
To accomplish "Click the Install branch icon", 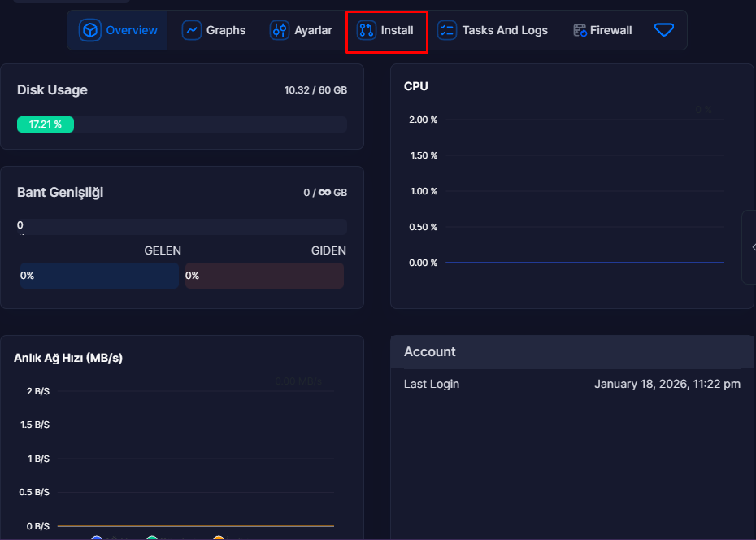I will coord(366,30).
